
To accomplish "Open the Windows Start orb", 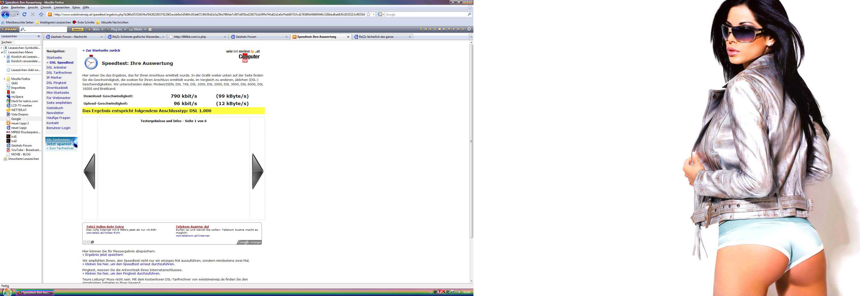I will (x=7, y=292).
